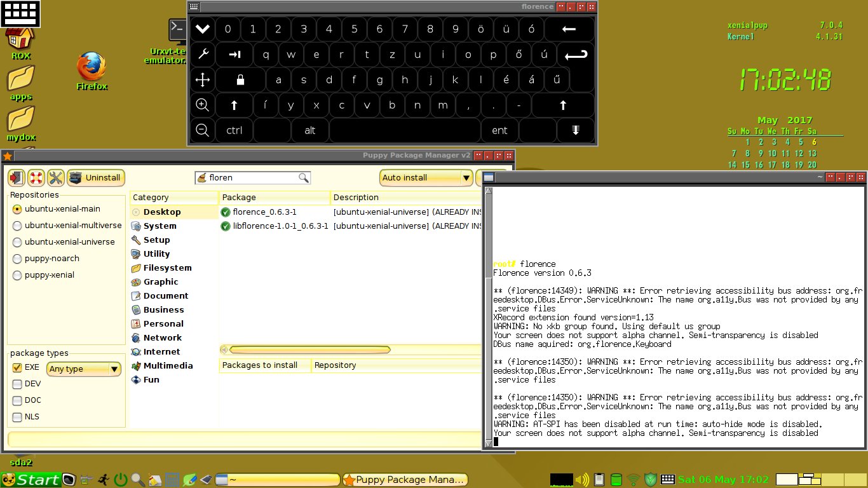Click the volume speaker tray icon
This screenshot has height=488, width=868.
pyautogui.click(x=582, y=480)
